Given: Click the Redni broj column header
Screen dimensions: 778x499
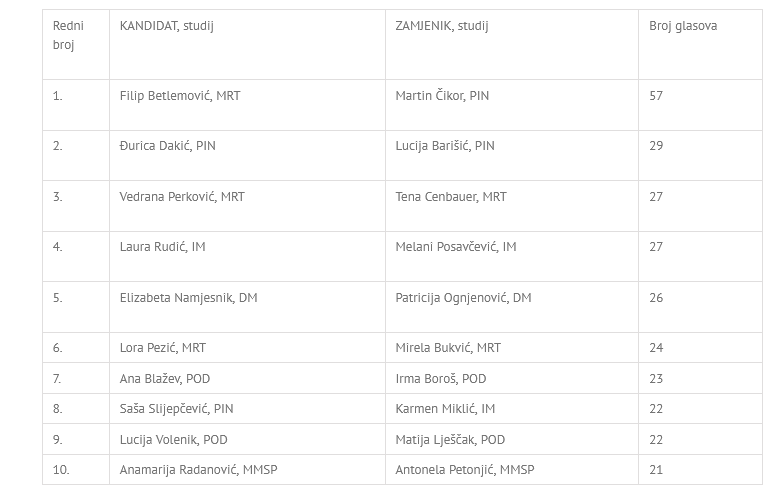Looking at the screenshot, I should (68, 35).
